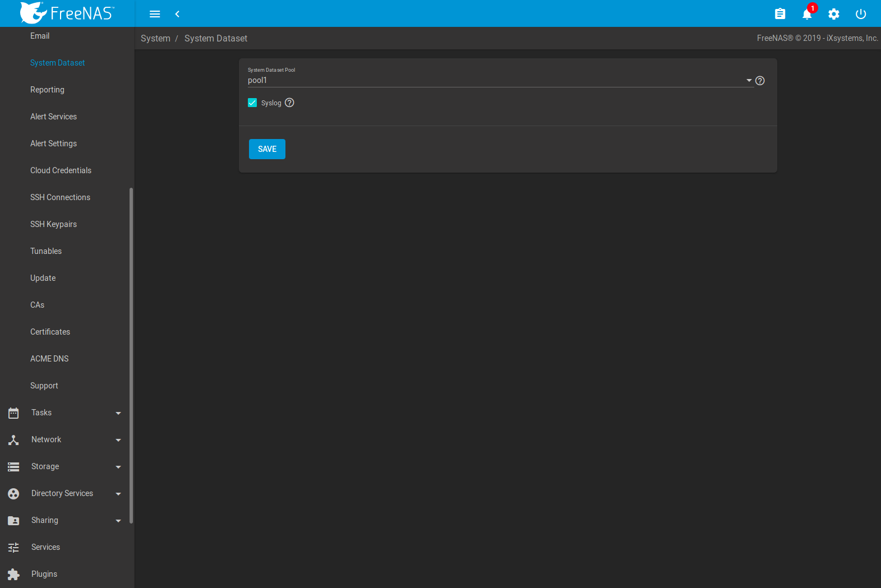This screenshot has width=881, height=588.
Task: Toggle the Syslog checkbox
Action: click(x=252, y=103)
